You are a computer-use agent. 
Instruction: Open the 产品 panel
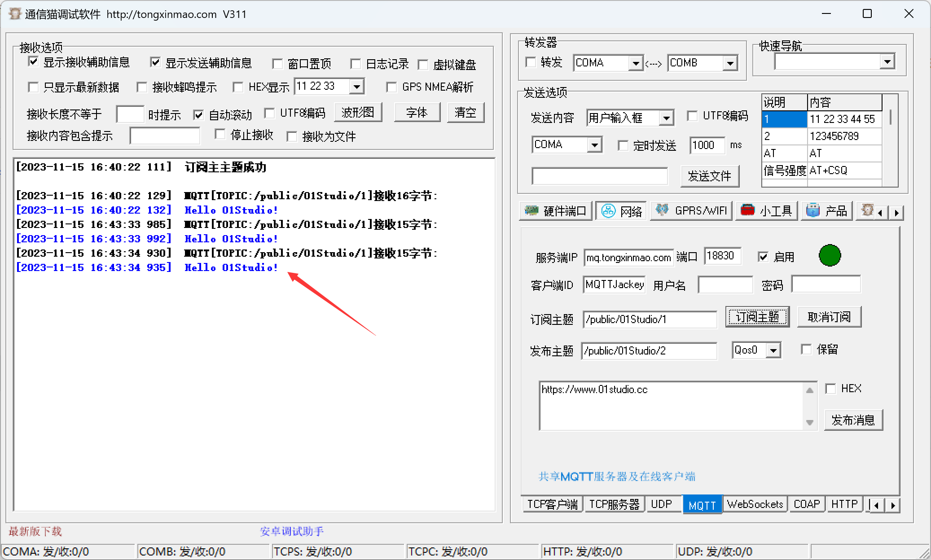pos(826,210)
